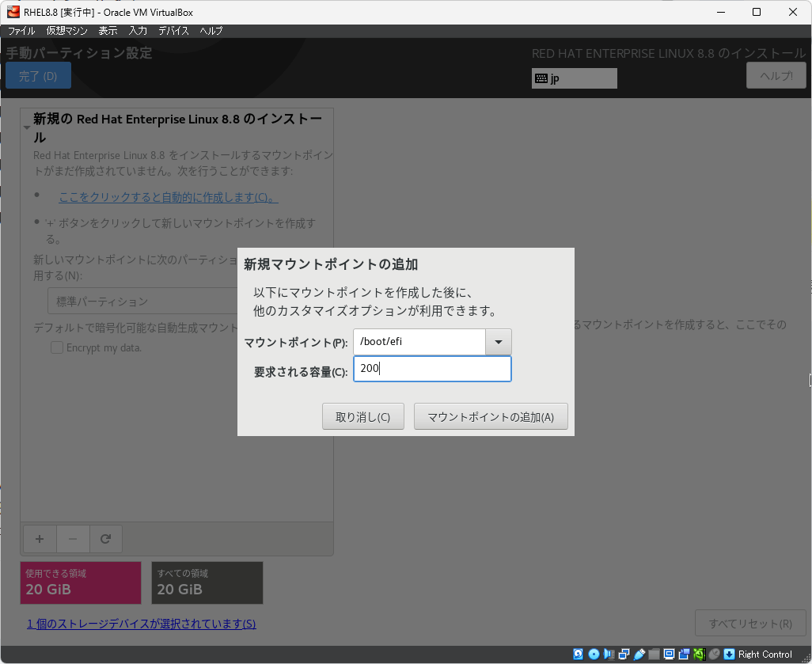This screenshot has width=812, height=664.
Task: Click the shared folders icon in status bar
Action: [x=654, y=655]
